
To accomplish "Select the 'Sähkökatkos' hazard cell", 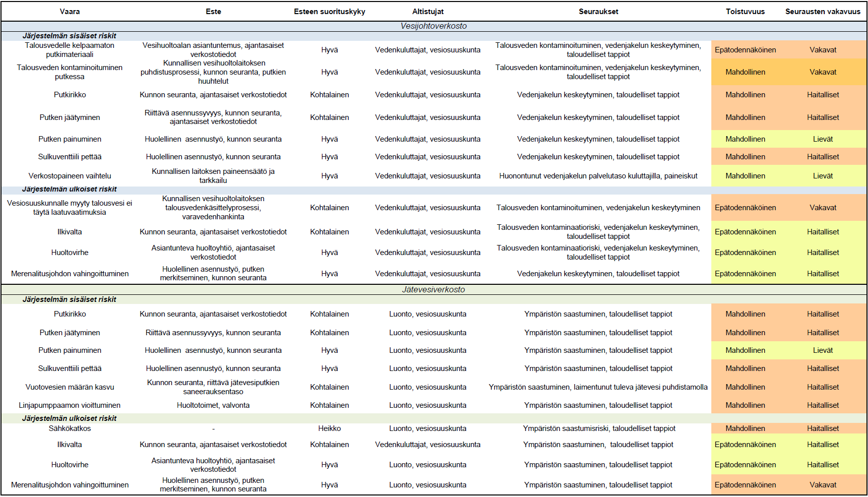I will [x=70, y=428].
